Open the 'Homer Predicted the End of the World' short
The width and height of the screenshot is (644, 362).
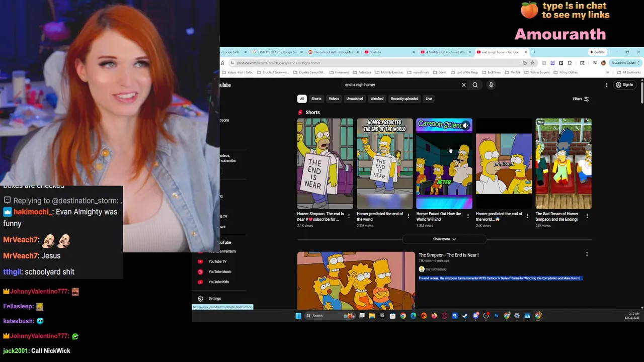pos(385,164)
